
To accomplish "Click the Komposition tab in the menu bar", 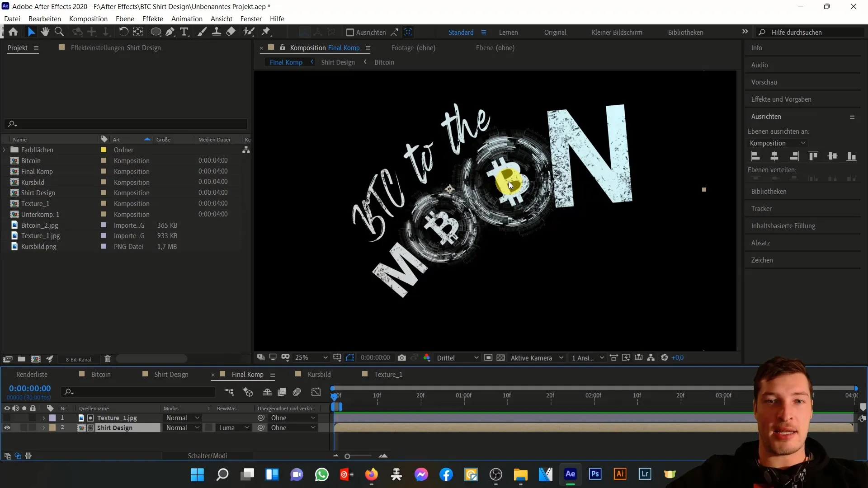I will point(88,19).
